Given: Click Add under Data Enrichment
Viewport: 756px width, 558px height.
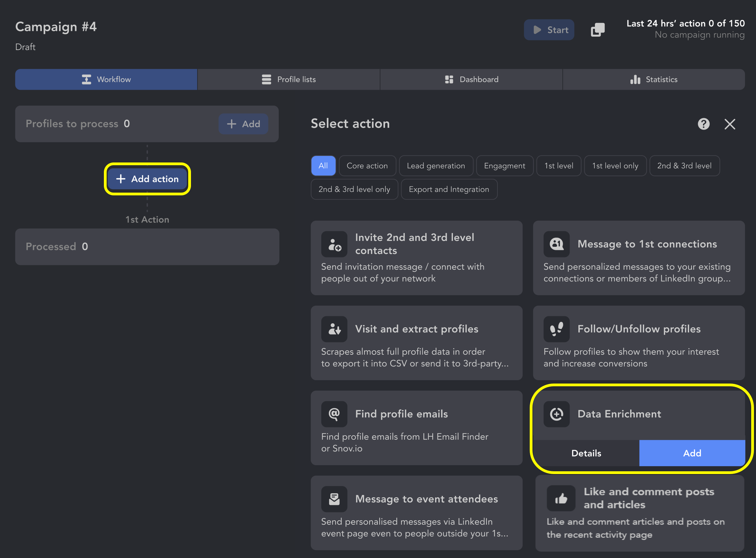Looking at the screenshot, I should pyautogui.click(x=692, y=453).
